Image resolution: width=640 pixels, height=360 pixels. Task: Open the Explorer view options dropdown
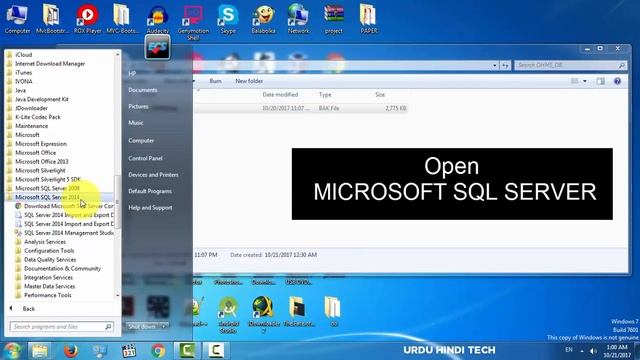click(x=585, y=81)
